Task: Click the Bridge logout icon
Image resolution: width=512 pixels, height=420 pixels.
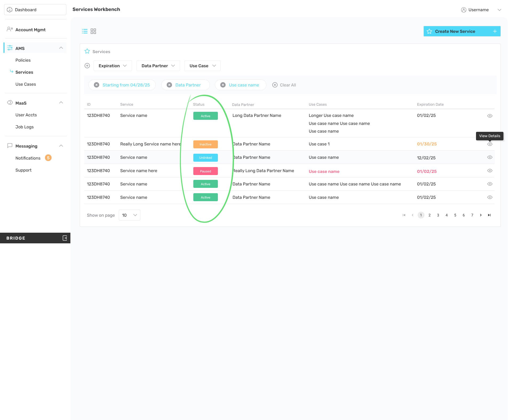Action: 65,238
